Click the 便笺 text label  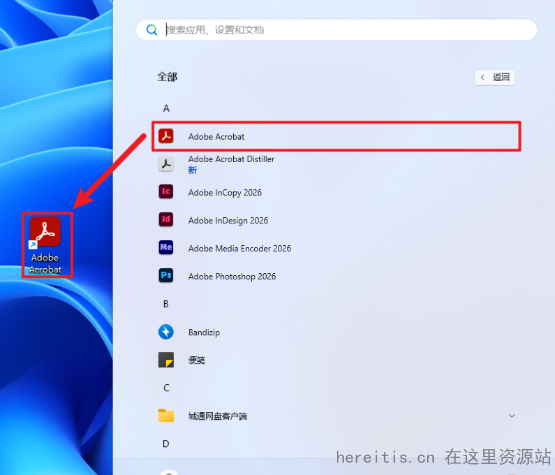(196, 360)
